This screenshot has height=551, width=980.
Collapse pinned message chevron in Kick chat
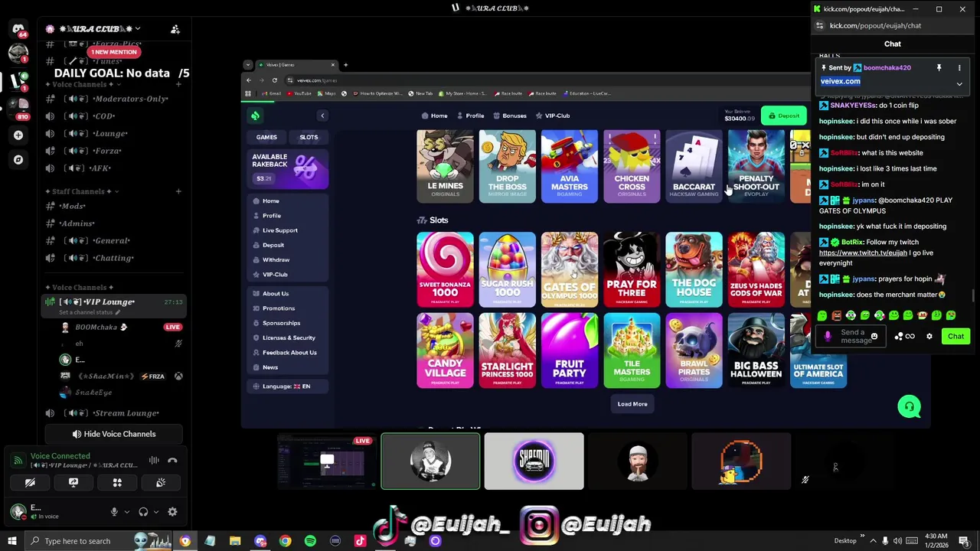pyautogui.click(x=959, y=84)
